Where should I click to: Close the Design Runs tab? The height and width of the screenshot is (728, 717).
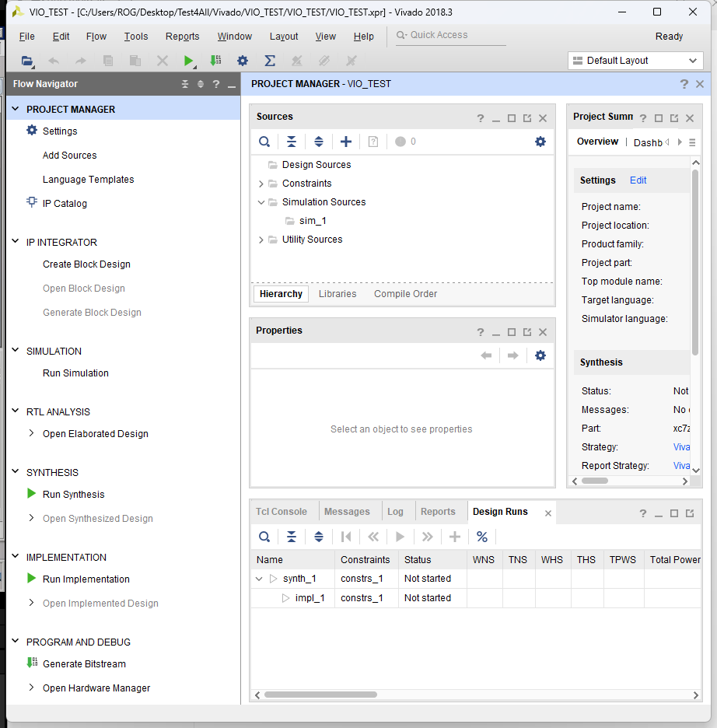point(548,513)
